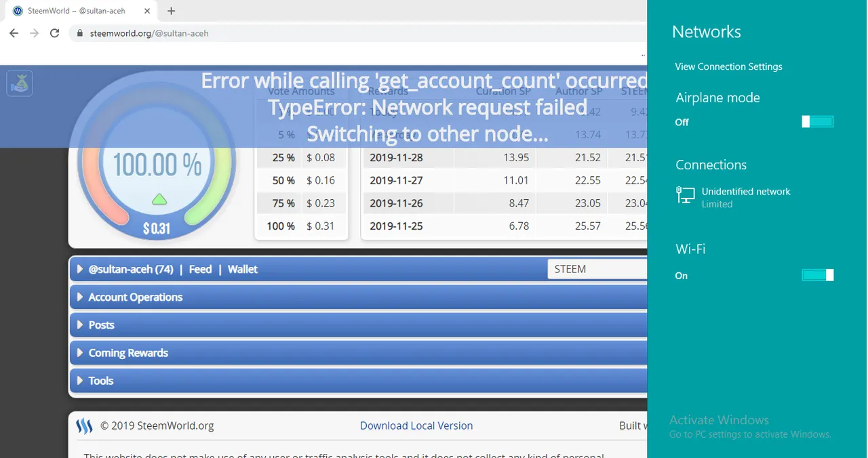Click curation value 13.95
Image resolution: width=868 pixels, height=458 pixels.
point(517,157)
